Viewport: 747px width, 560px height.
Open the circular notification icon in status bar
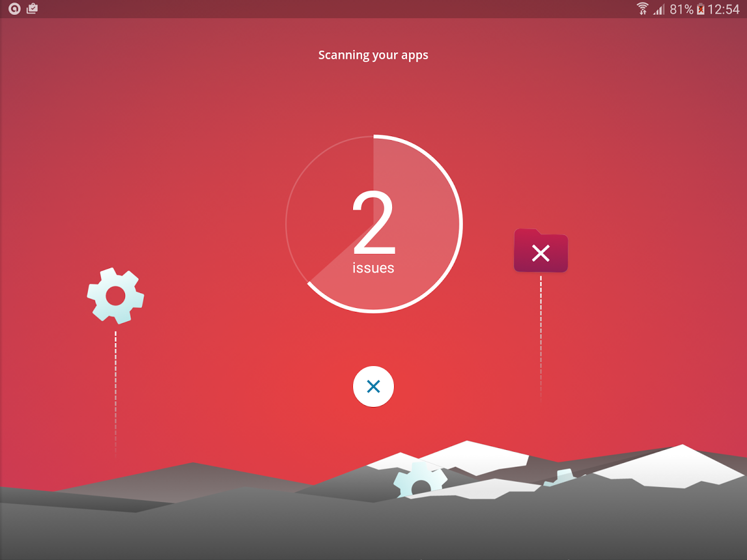[14, 9]
